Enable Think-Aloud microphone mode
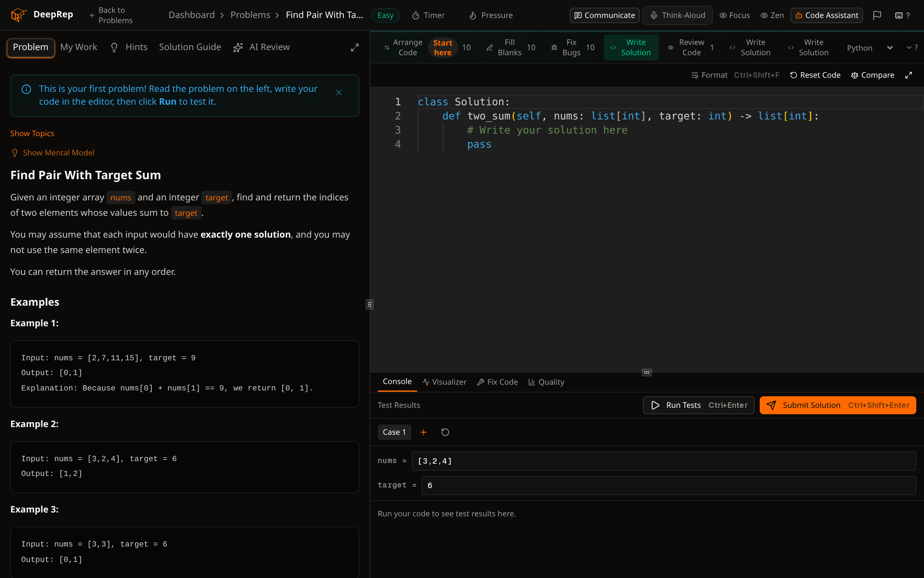 click(x=677, y=15)
